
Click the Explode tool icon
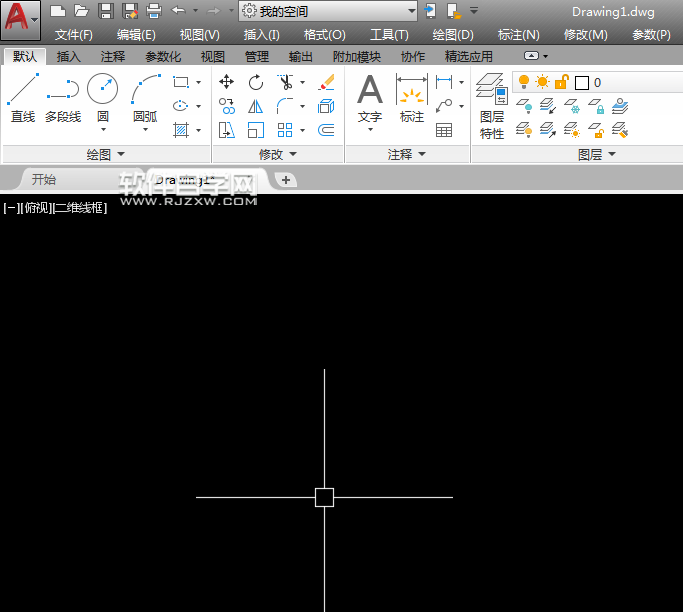tap(326, 106)
